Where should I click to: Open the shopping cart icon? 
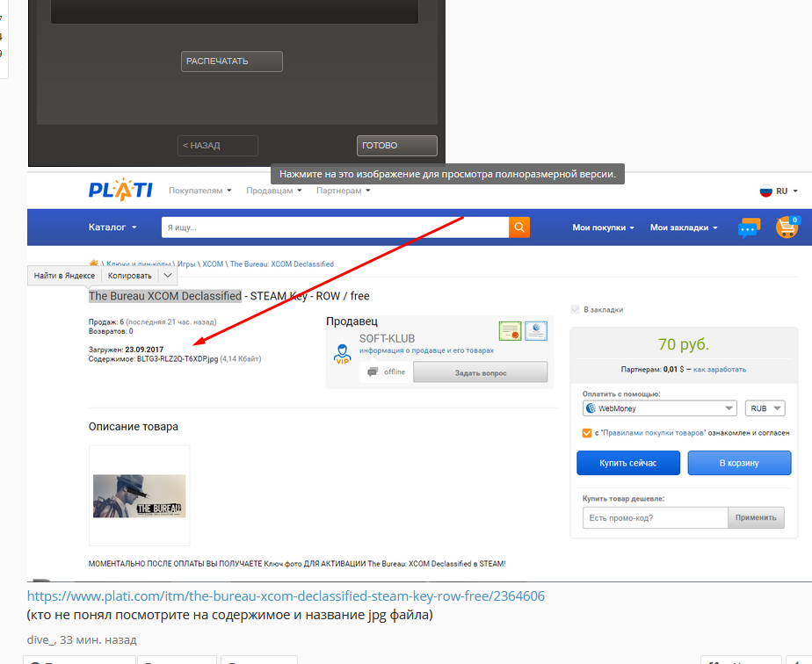tap(787, 227)
